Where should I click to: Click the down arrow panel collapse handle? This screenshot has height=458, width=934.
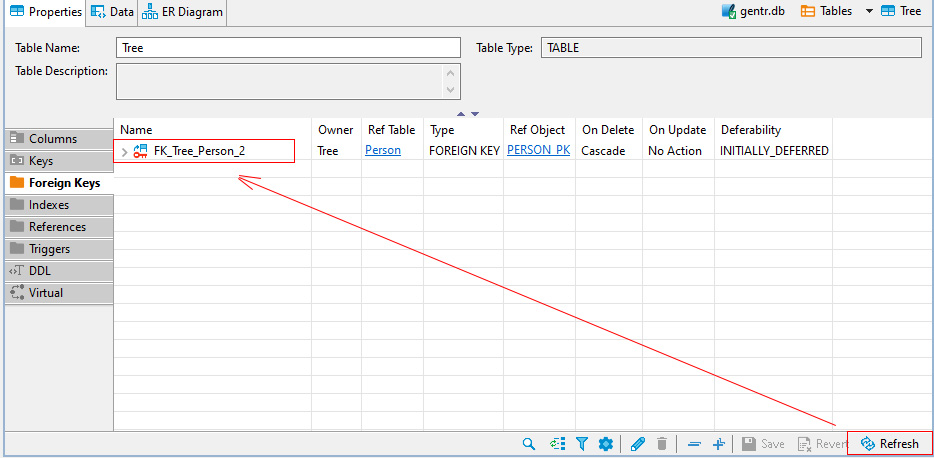(x=475, y=114)
